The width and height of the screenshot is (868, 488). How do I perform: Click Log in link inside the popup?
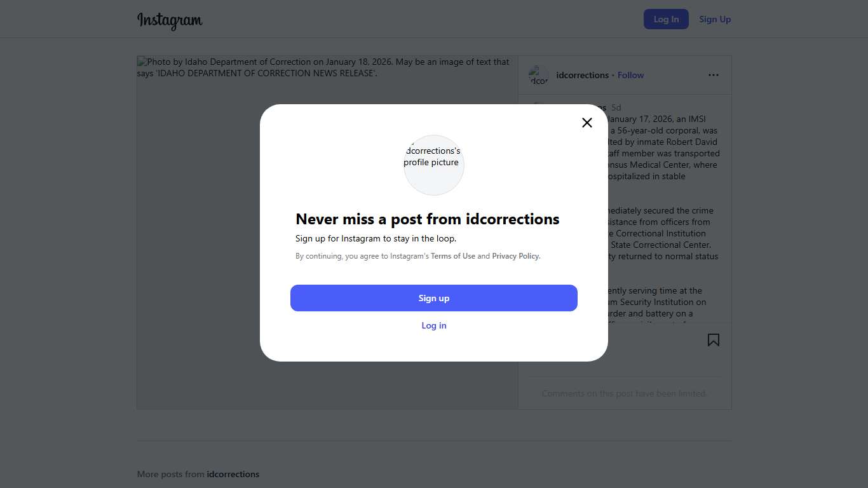coord(434,325)
